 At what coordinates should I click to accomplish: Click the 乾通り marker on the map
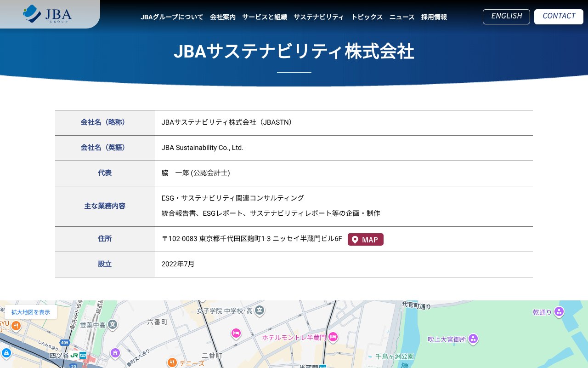click(x=559, y=312)
